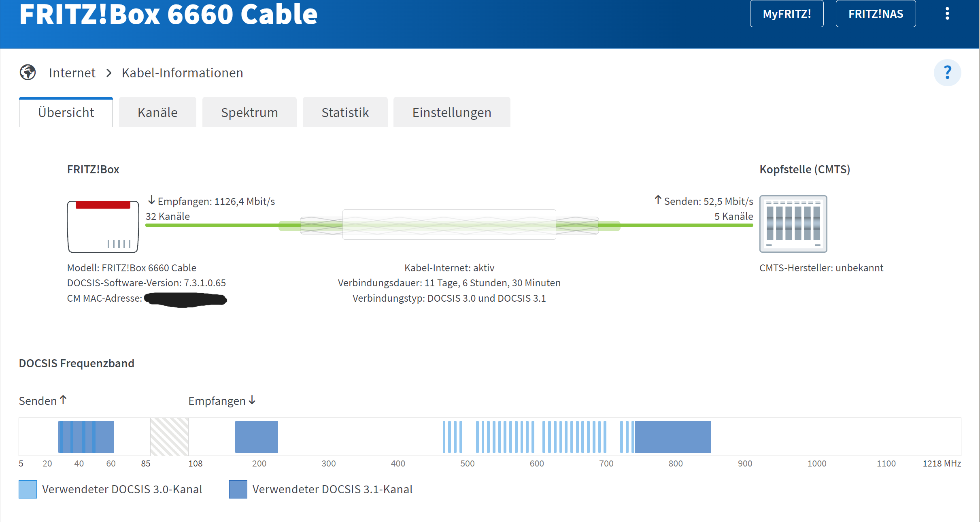Click the FRITZ!Box device image
This screenshot has height=522, width=980.
point(103,226)
